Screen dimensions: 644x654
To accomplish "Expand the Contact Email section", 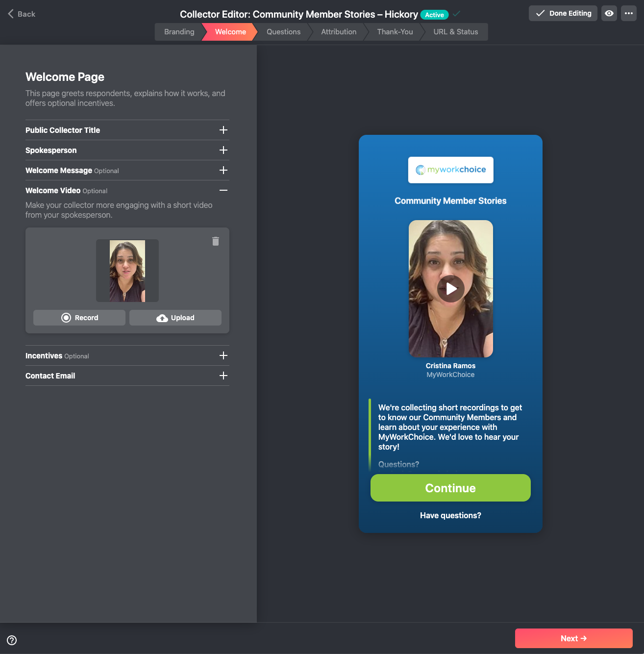I will coord(223,376).
